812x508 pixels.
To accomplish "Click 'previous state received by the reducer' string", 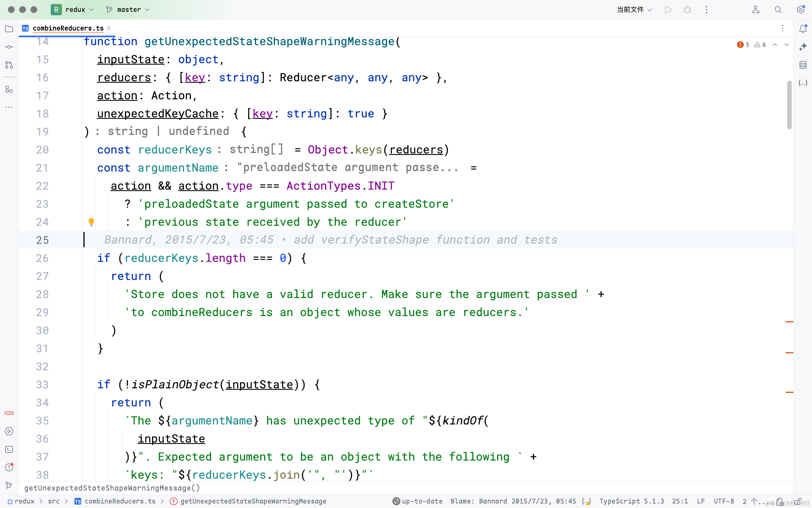I will point(272,222).
